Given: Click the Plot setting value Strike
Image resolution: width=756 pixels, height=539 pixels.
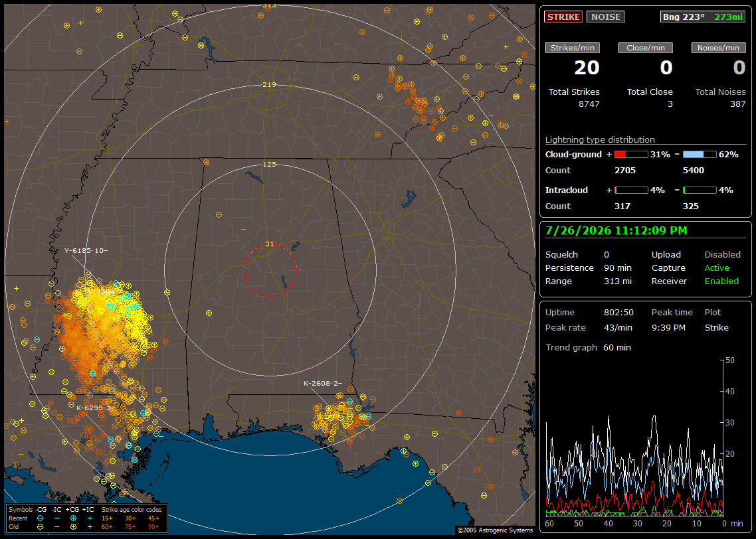Looking at the screenshot, I should [x=716, y=327].
